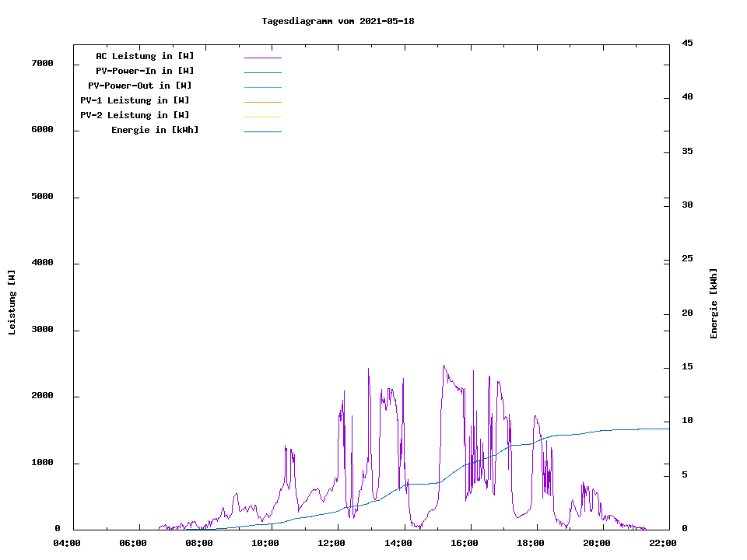Click the 45 label on the energy axis

pyautogui.click(x=687, y=43)
